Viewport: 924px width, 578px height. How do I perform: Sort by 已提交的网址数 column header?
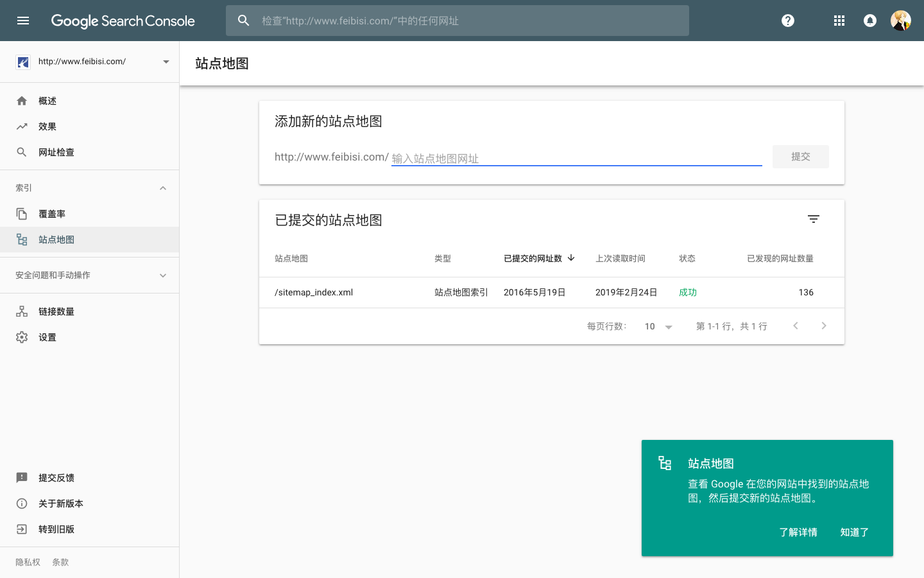pos(533,258)
